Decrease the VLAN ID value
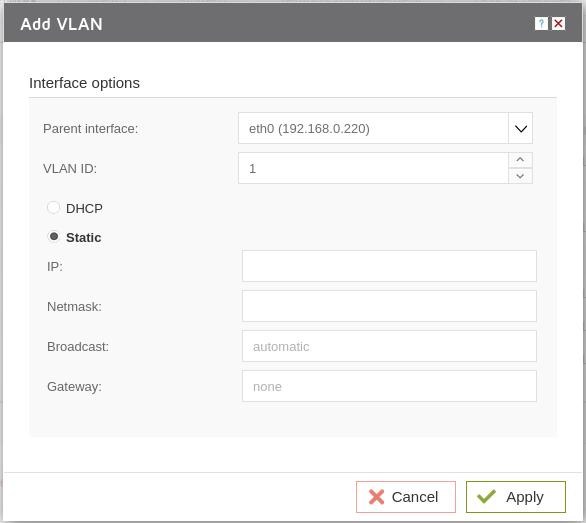Viewport: 586px width, 523px height. [x=520, y=176]
